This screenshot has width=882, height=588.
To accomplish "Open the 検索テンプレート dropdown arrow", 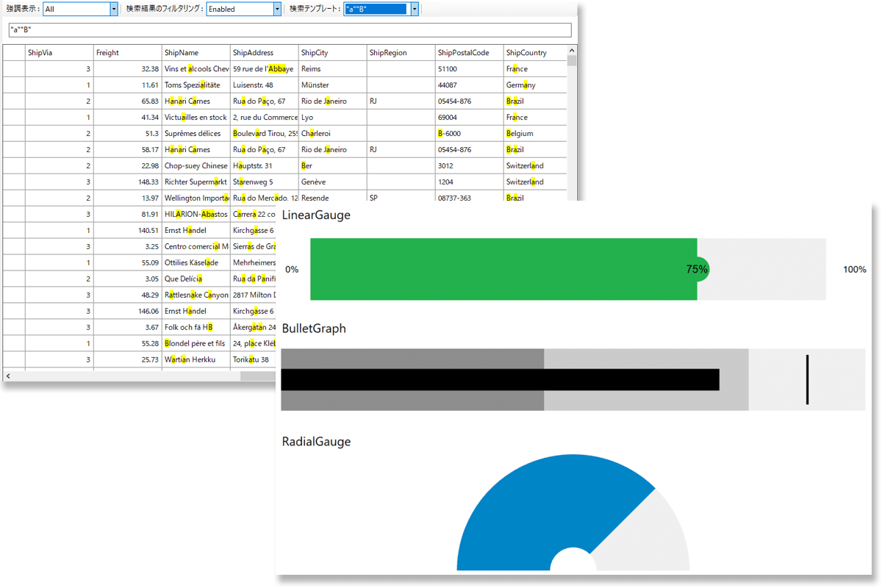I will pos(415,9).
